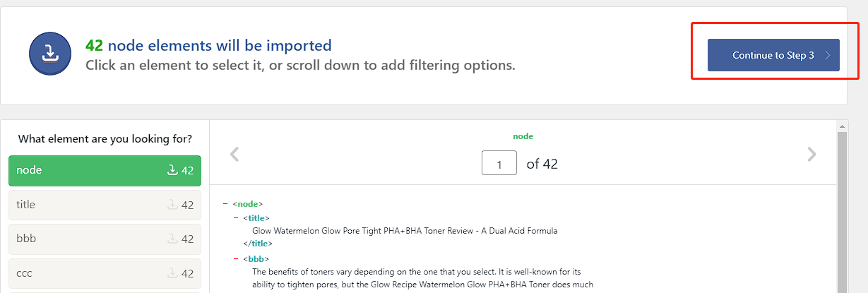
Task: Select the title element in list
Action: (x=105, y=205)
